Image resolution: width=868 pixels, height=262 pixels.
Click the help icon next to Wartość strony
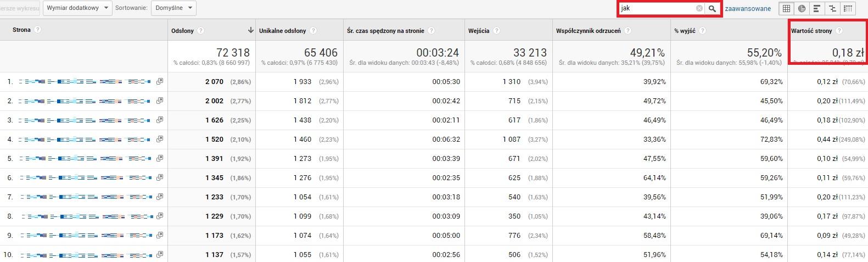tap(839, 31)
